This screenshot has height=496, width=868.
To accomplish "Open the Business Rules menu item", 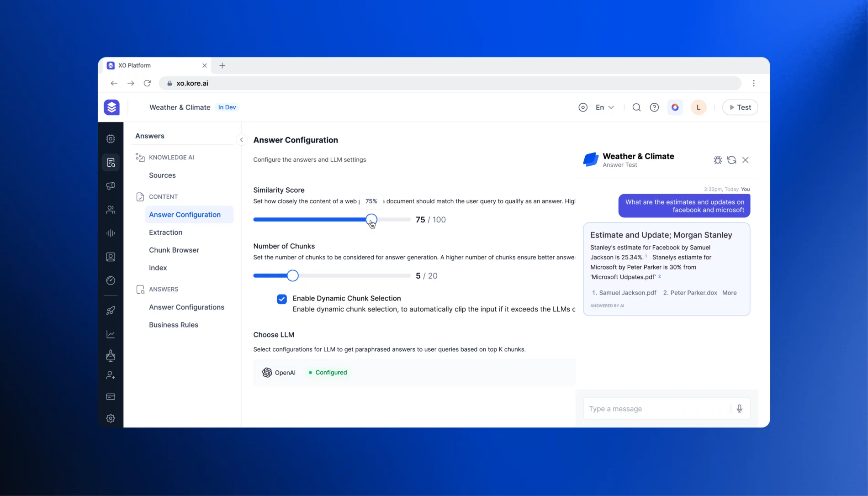I will tap(174, 325).
